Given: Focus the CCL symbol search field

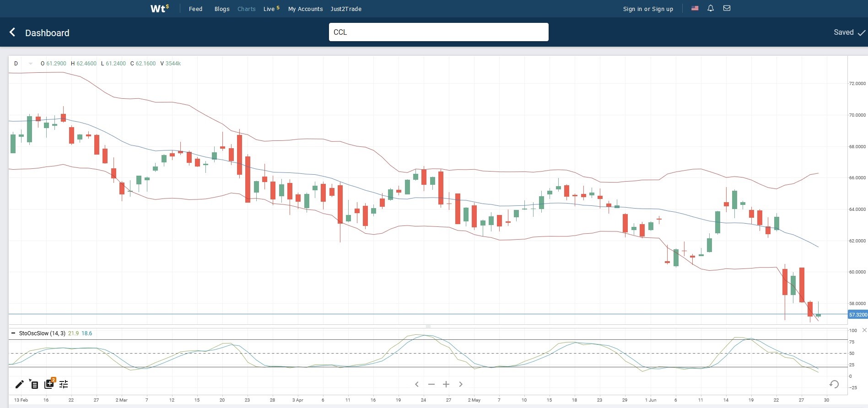Looking at the screenshot, I should [x=438, y=32].
